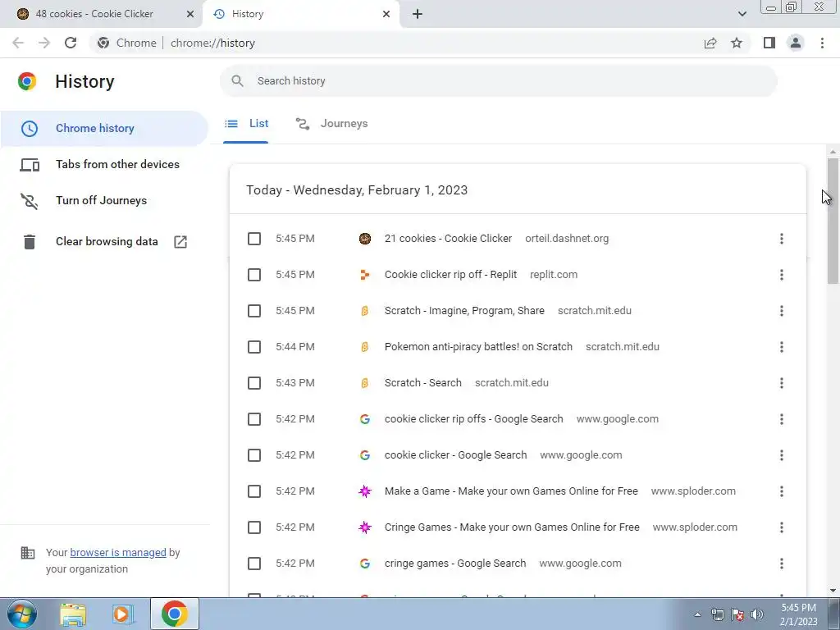The height and width of the screenshot is (630, 840).
Task: Close the Cookie Clicker tab
Action: (x=190, y=14)
